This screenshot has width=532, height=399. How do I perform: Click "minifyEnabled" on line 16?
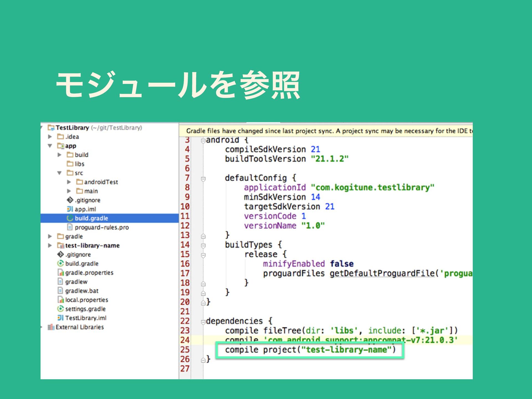pyautogui.click(x=294, y=264)
